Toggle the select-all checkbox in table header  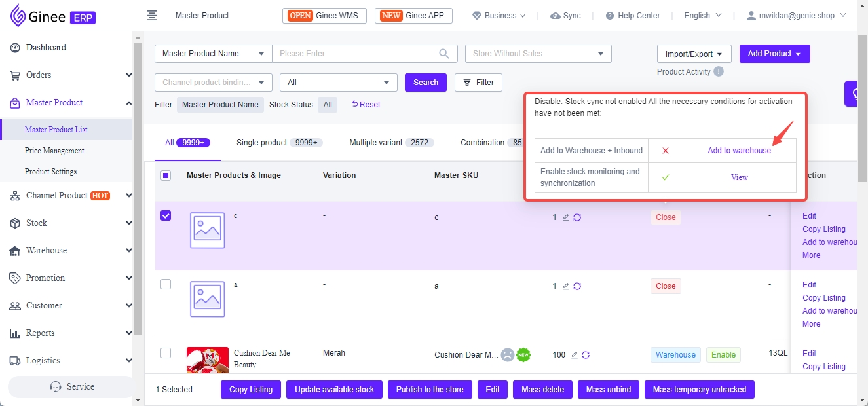click(x=166, y=175)
